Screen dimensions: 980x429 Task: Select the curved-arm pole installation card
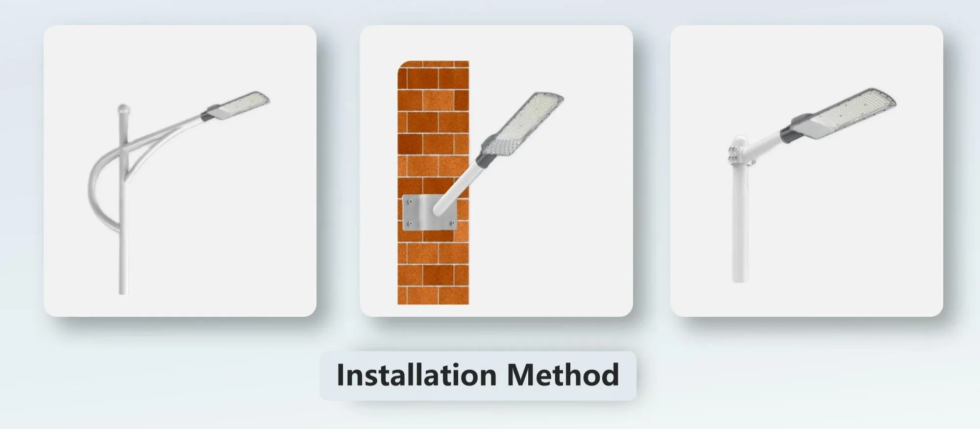[x=180, y=171]
